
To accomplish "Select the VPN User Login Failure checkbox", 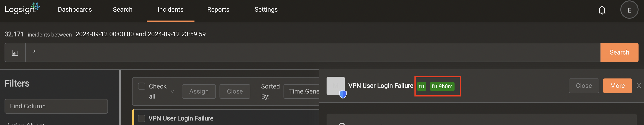I will pyautogui.click(x=141, y=118).
